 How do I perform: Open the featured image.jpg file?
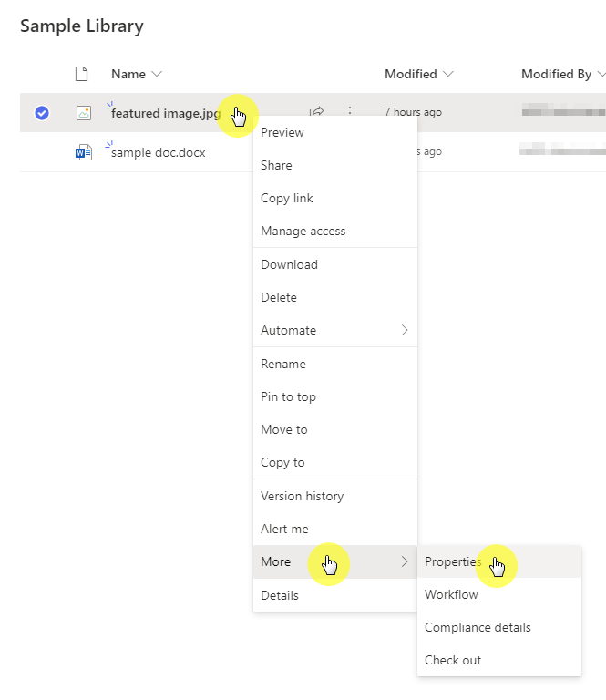click(166, 113)
